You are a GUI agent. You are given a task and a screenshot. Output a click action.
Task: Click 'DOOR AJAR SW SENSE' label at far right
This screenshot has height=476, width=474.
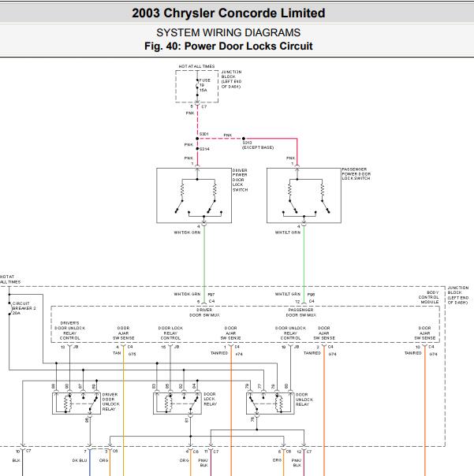pyautogui.click(x=425, y=333)
